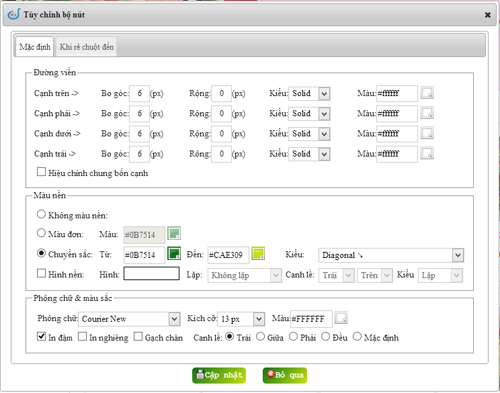
Task: Pick the gradient Từ start color swatch
Action: (x=174, y=253)
